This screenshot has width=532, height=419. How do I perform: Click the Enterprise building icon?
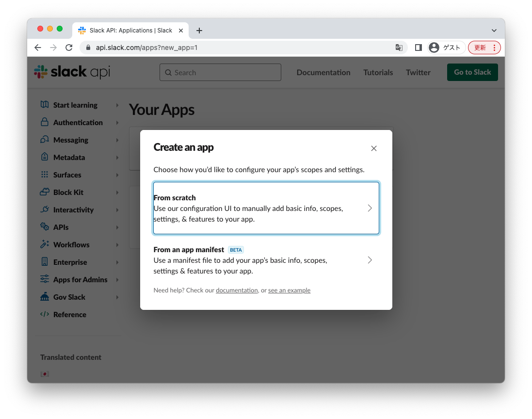[45, 261]
